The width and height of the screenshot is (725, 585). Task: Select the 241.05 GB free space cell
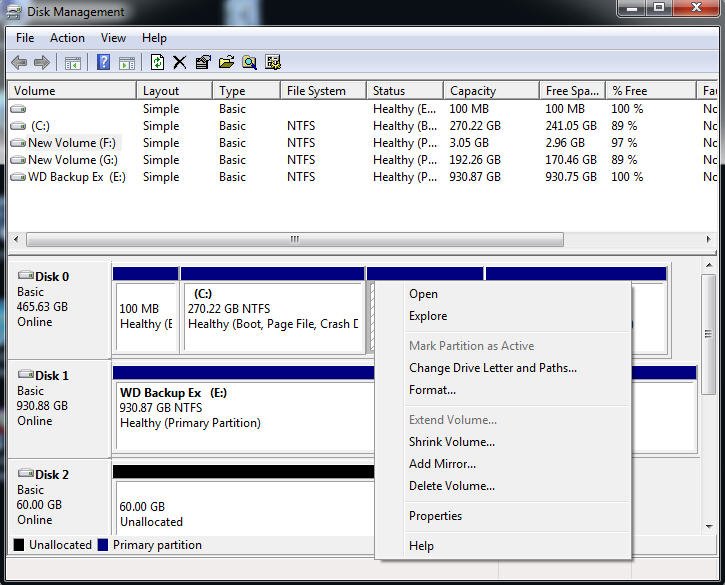click(571, 126)
